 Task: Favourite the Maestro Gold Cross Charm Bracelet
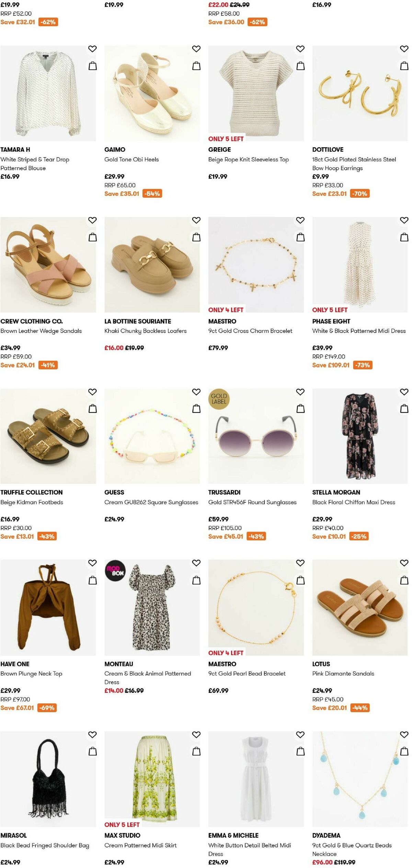[x=300, y=220]
